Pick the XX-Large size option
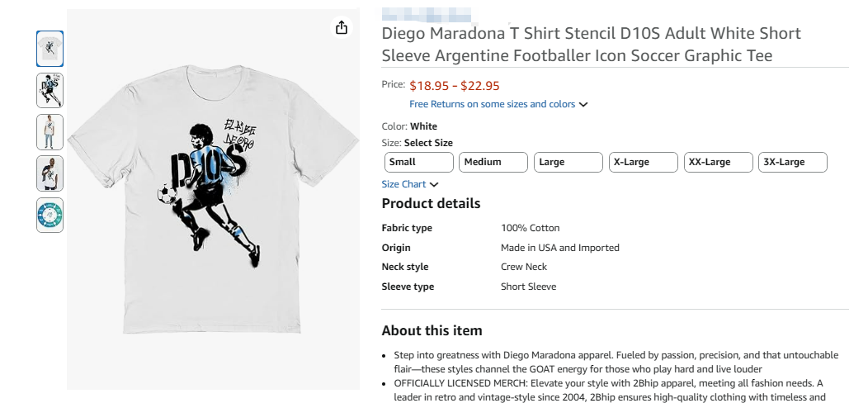This screenshot has height=403, width=868. point(718,162)
